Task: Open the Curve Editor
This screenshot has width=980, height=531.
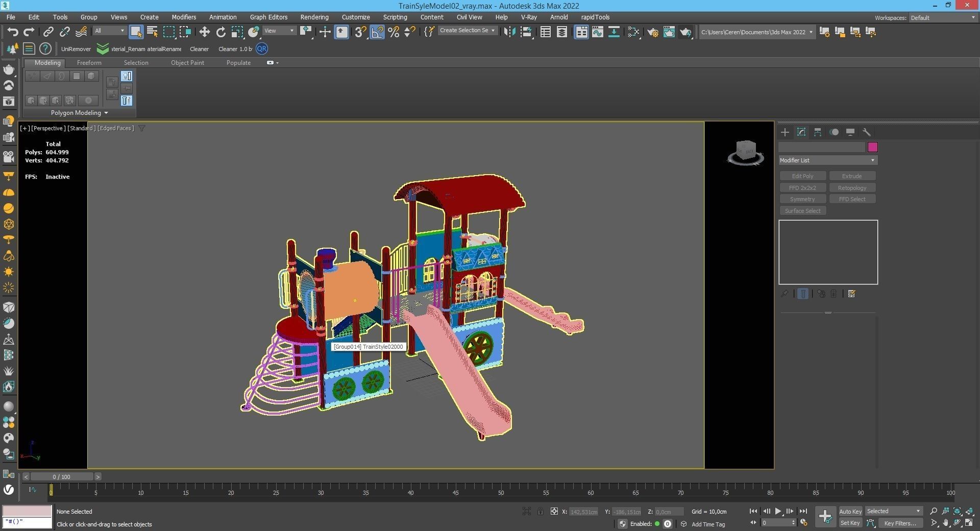Action: point(598,32)
